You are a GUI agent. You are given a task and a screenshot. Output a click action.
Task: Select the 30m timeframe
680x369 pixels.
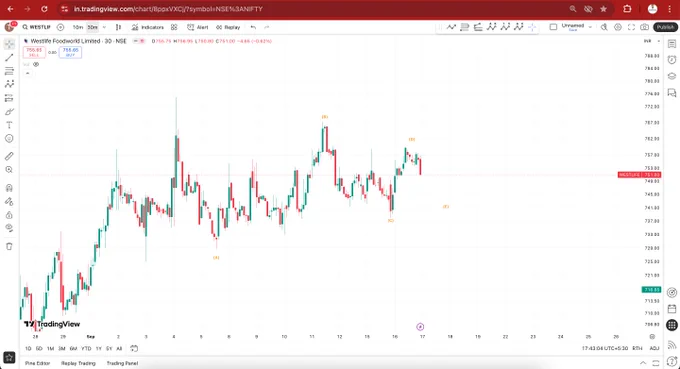click(92, 27)
